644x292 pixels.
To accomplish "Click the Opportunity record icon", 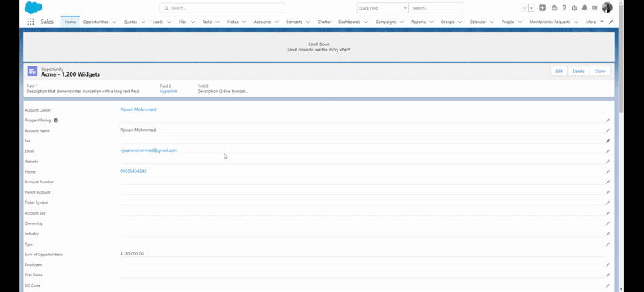I will pos(33,71).
